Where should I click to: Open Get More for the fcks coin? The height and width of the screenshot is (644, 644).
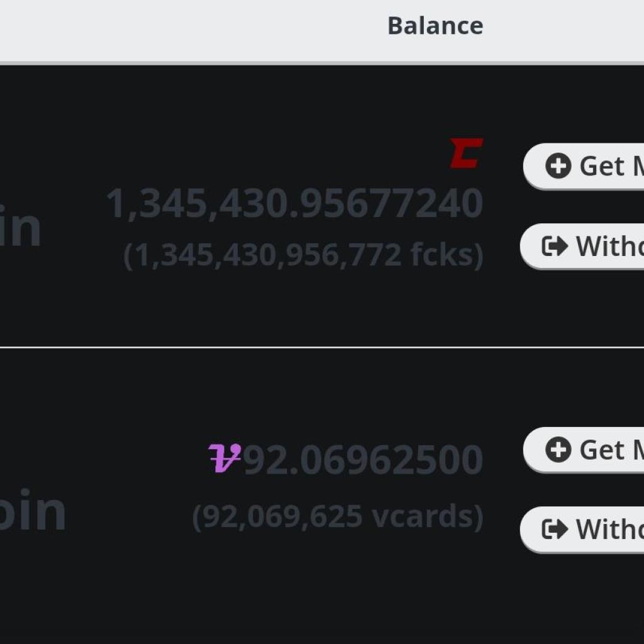584,166
